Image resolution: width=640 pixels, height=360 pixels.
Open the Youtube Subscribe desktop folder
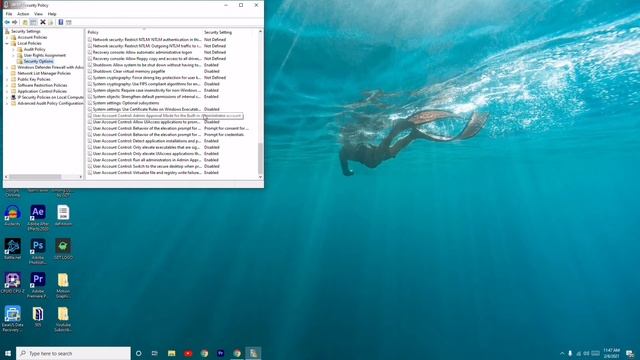point(63,318)
